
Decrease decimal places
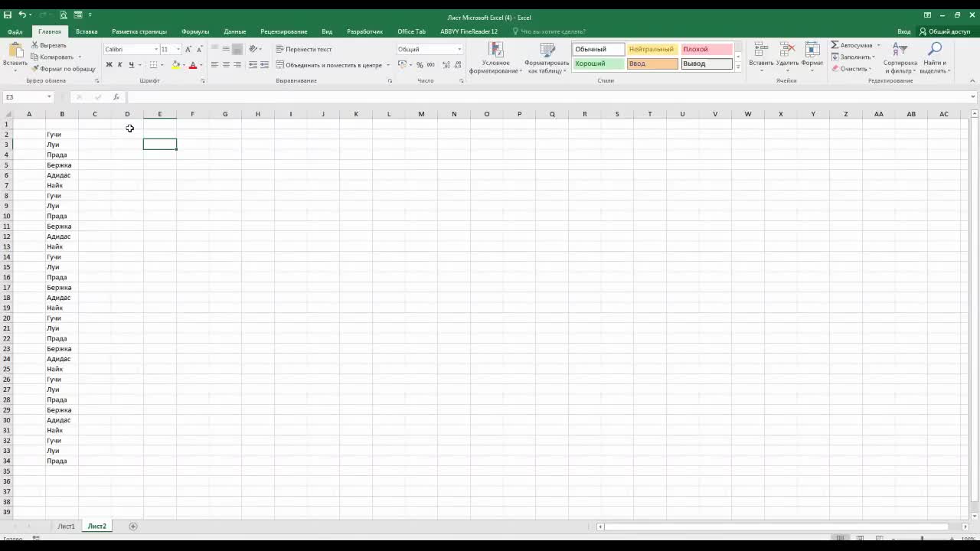(456, 65)
